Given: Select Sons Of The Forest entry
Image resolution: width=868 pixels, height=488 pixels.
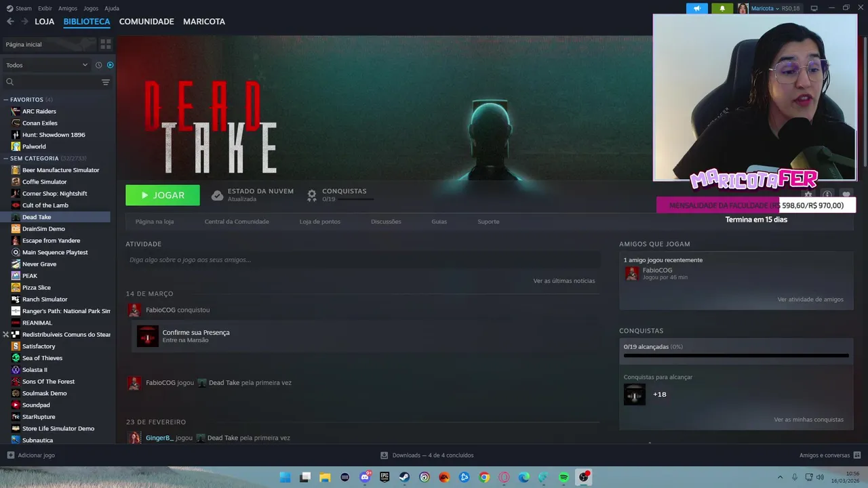Looking at the screenshot, I should tap(48, 382).
